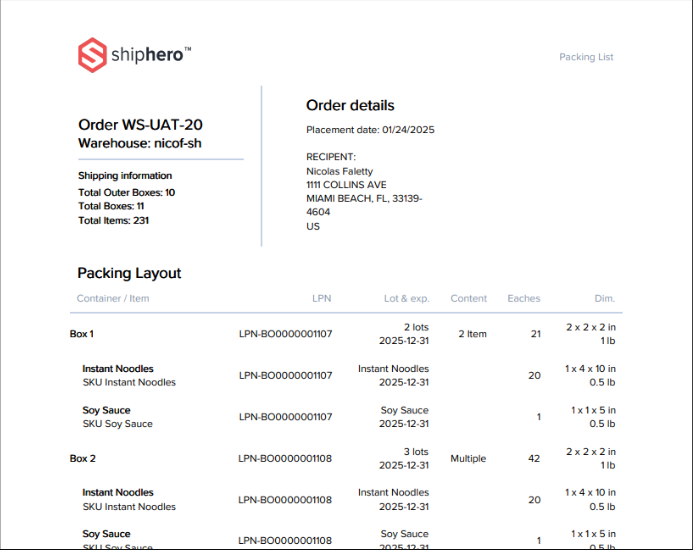Click the recipient name Nicolas Faletty

point(339,171)
